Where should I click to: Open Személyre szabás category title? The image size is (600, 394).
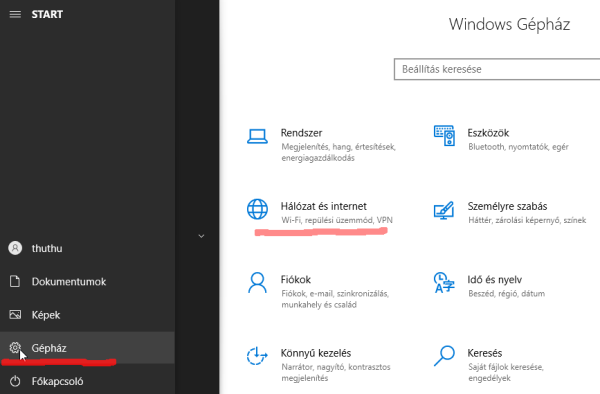(x=507, y=206)
